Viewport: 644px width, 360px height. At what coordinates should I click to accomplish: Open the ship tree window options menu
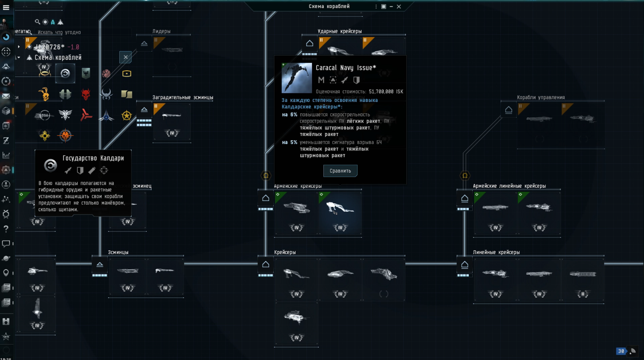pyautogui.click(x=376, y=6)
